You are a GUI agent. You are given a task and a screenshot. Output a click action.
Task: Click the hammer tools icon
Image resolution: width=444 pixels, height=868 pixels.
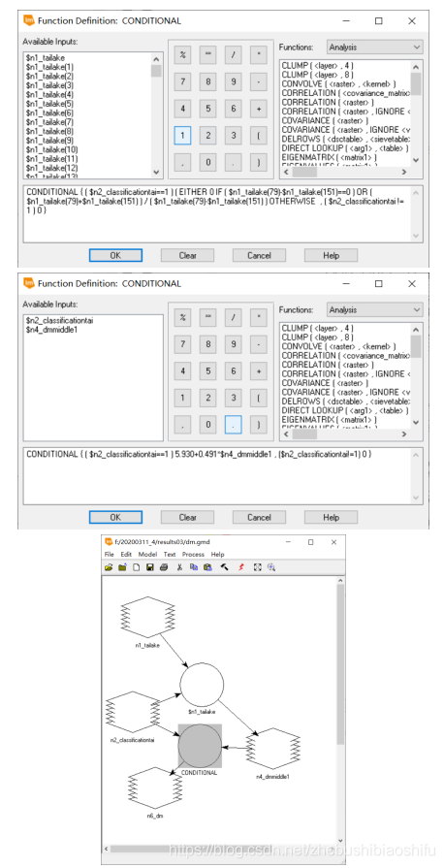coord(224,567)
